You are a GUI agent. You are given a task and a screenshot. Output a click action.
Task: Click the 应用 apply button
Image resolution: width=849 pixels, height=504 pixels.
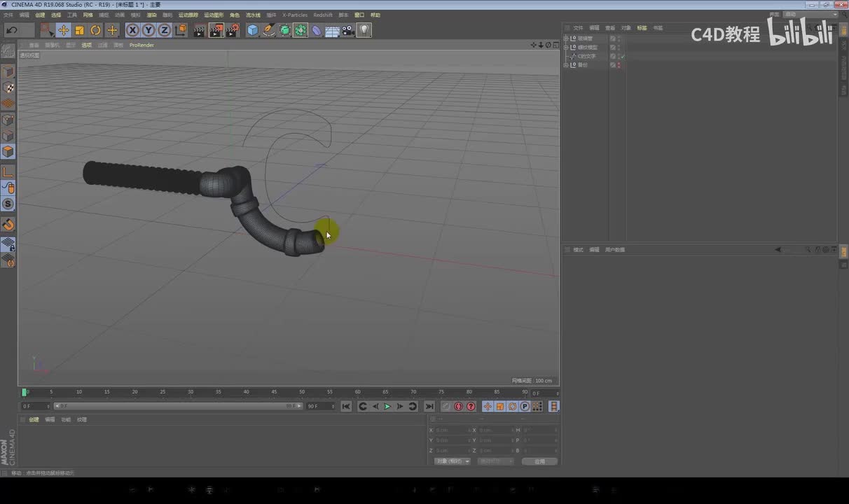tap(539, 461)
